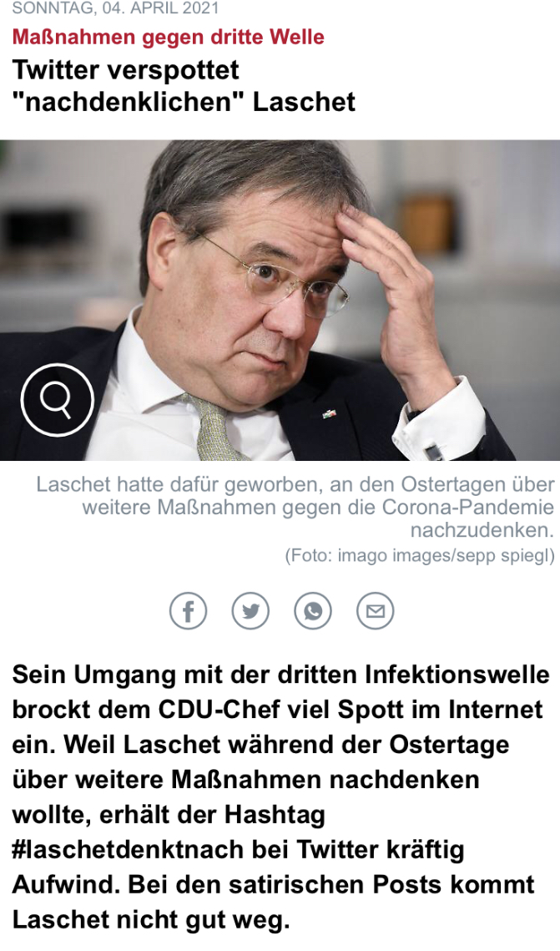Screen dimensions: 560x951
Task: Click the quoted word "nachdenklichen" in the headline
Action: click(129, 101)
